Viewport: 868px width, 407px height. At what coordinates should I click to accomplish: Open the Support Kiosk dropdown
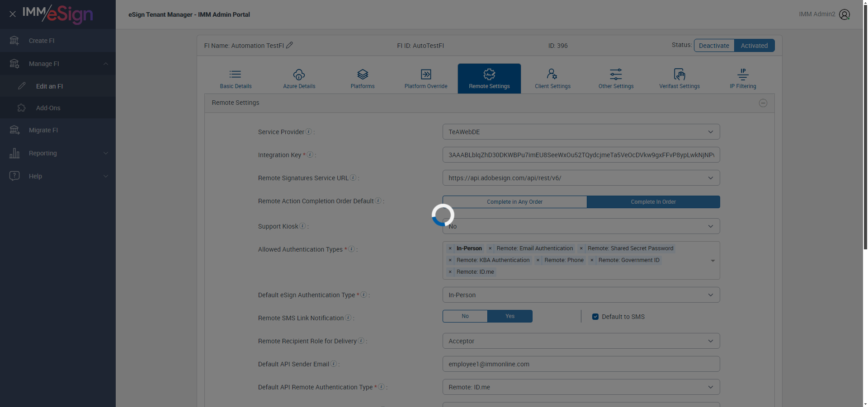coord(581,226)
